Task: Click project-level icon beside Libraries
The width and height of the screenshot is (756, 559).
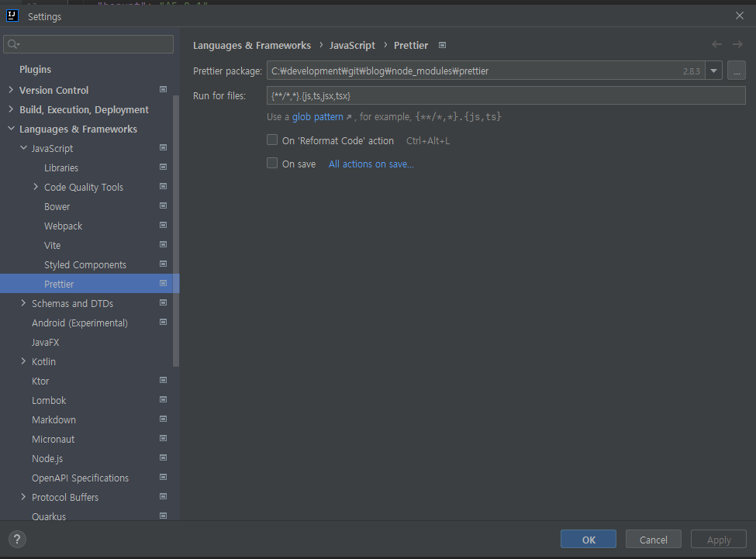Action: [163, 167]
